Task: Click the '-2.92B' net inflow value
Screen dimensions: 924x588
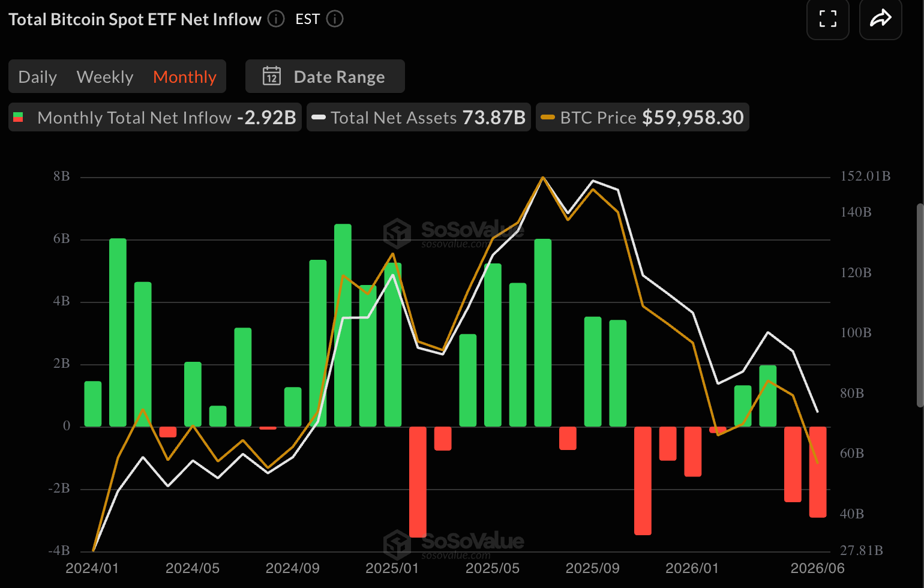Action: pos(266,118)
